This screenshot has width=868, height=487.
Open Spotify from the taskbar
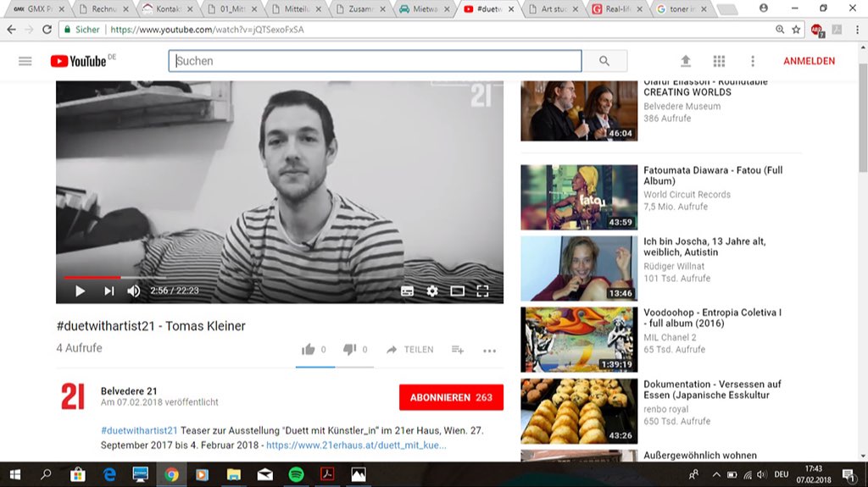pyautogui.click(x=296, y=474)
